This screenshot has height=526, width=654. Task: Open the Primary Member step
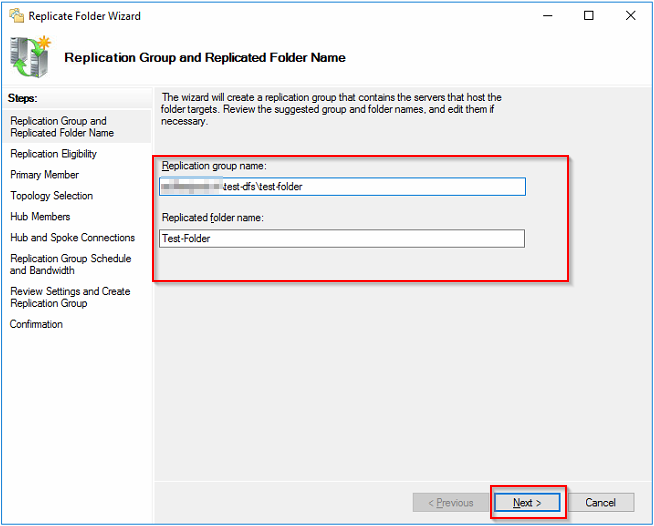(45, 175)
